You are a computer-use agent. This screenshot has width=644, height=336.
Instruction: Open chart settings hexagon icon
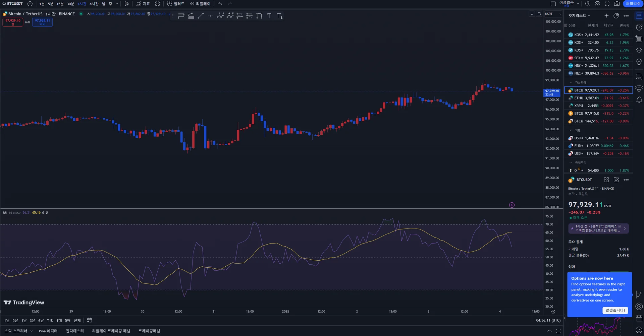[x=597, y=4]
